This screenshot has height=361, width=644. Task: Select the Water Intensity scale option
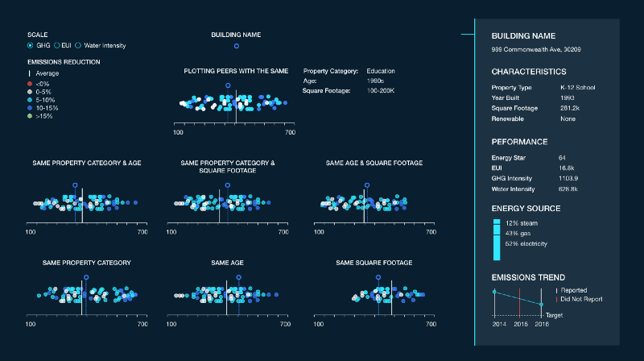[x=78, y=46]
